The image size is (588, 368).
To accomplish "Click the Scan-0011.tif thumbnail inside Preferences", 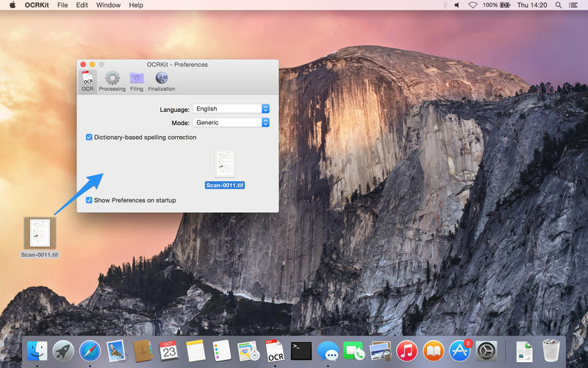I will tap(225, 164).
